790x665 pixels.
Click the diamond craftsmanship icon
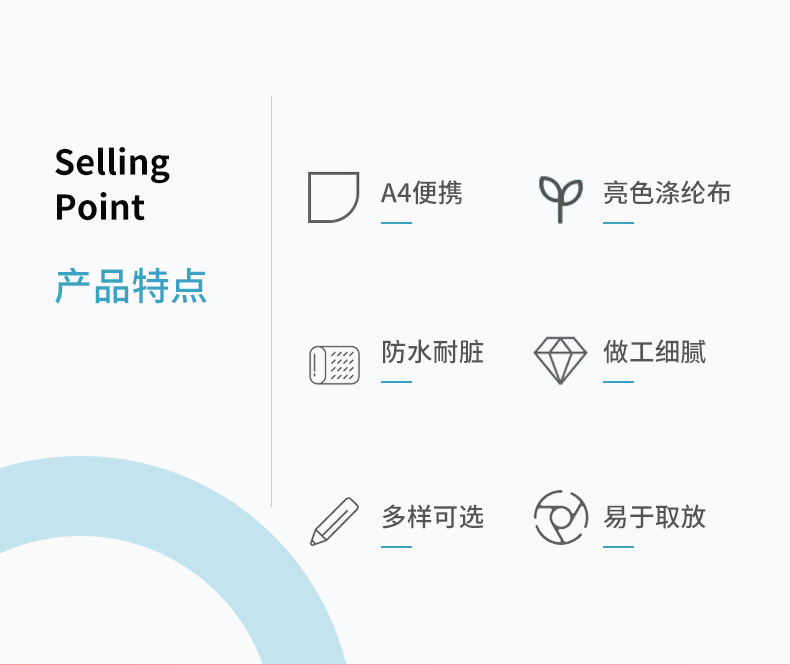[560, 360]
